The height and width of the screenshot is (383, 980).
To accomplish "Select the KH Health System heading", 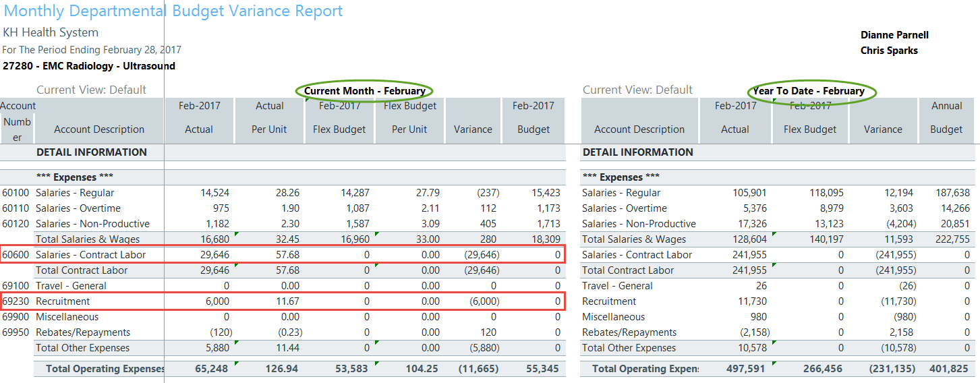I will pos(51,32).
